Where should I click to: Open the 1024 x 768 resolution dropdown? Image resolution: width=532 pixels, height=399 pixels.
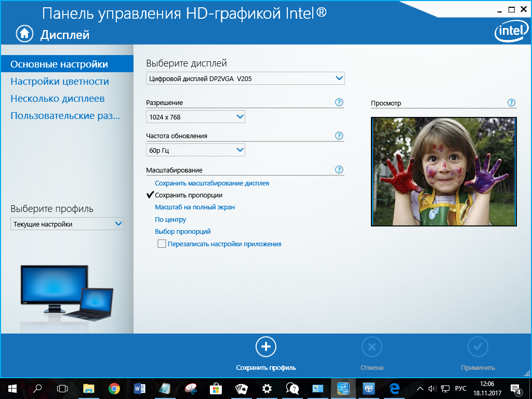[x=195, y=117]
